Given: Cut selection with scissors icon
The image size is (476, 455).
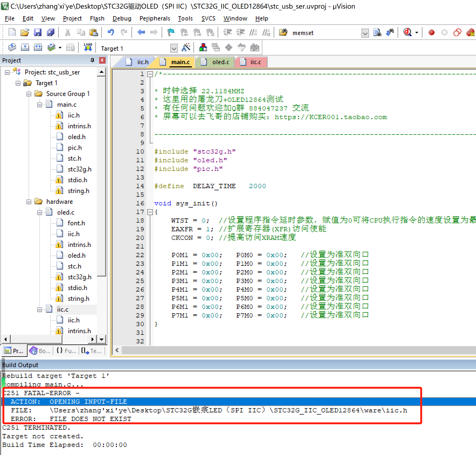Looking at the screenshot, I should point(68,33).
